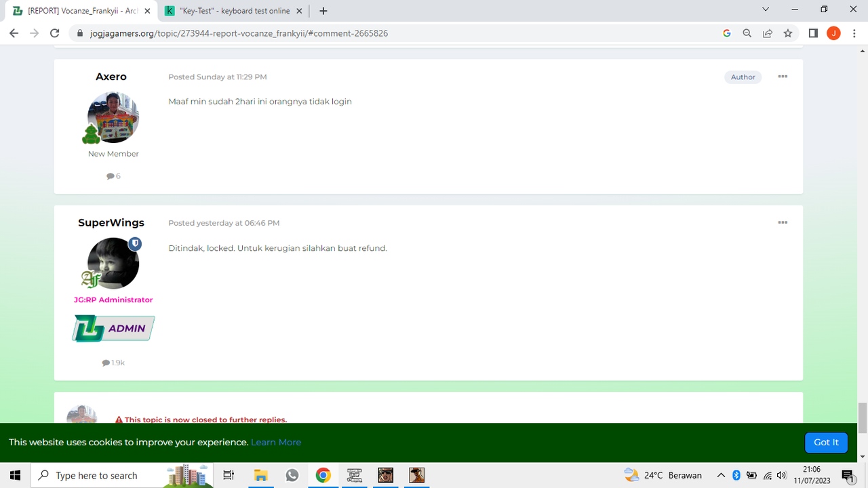Dismiss cookie notice with Got It
The width and height of the screenshot is (868, 488).
pyautogui.click(x=826, y=442)
